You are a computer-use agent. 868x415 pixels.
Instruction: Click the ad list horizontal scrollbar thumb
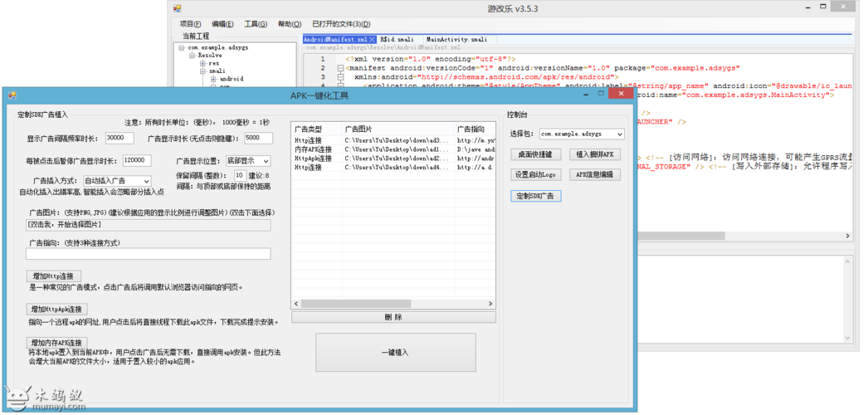coord(356,304)
